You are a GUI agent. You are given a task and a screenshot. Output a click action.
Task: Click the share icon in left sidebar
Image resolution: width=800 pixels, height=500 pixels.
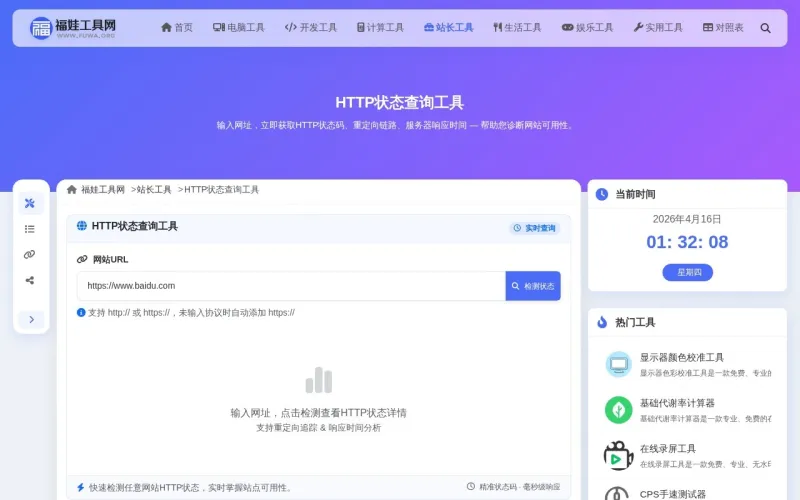(x=30, y=280)
